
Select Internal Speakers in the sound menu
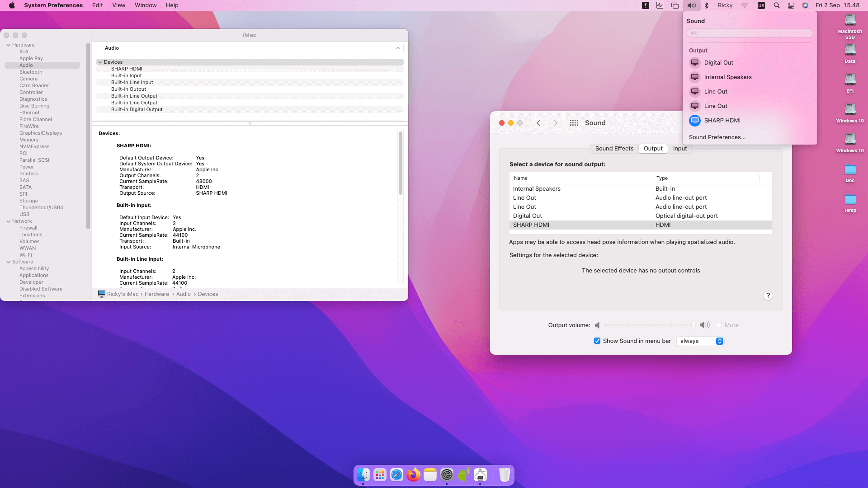[x=727, y=77]
